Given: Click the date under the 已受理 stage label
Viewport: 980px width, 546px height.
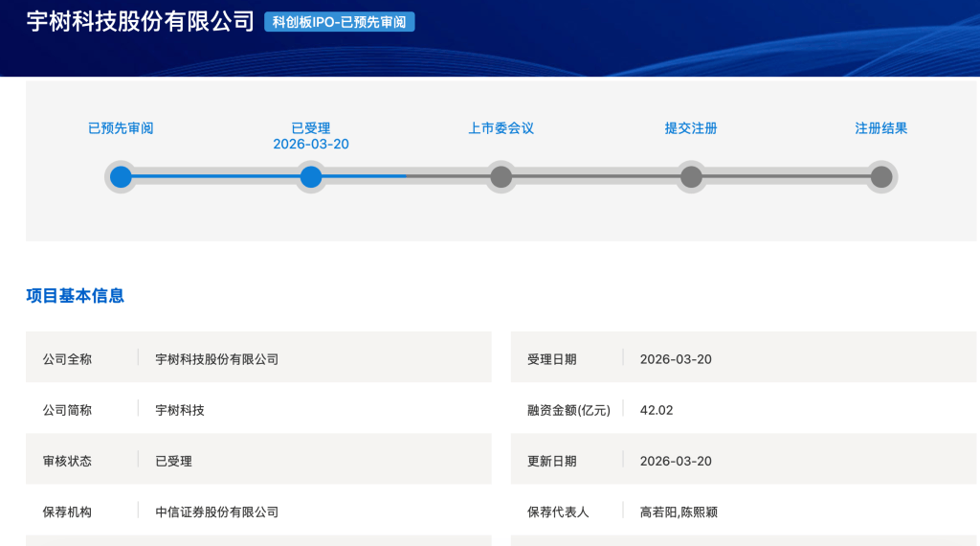Looking at the screenshot, I should tap(311, 145).
